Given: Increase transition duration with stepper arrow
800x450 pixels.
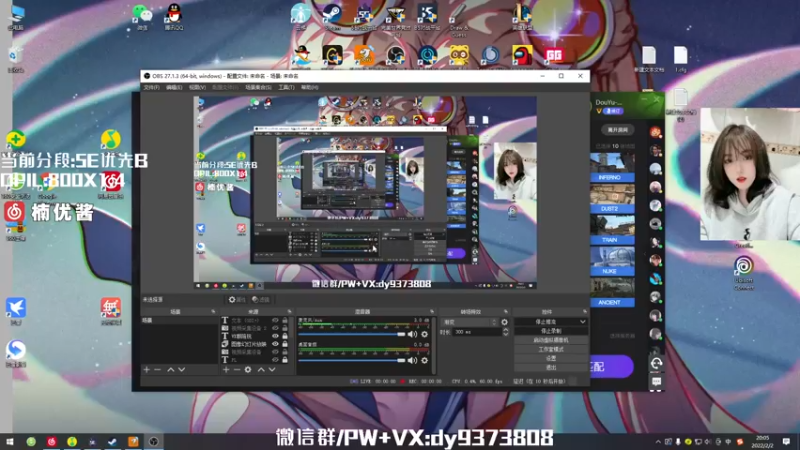Looking at the screenshot, I should (506, 330).
